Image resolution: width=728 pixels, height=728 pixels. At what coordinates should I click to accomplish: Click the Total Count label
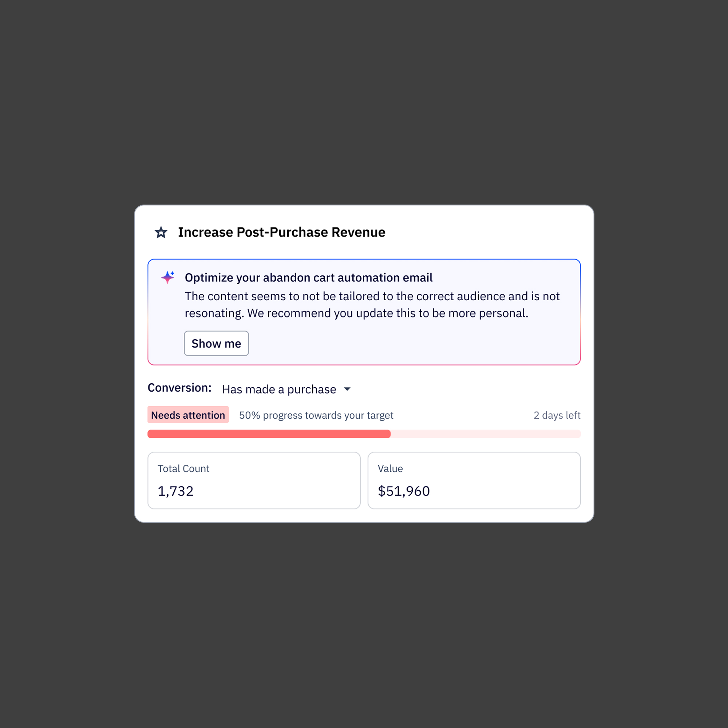183,469
